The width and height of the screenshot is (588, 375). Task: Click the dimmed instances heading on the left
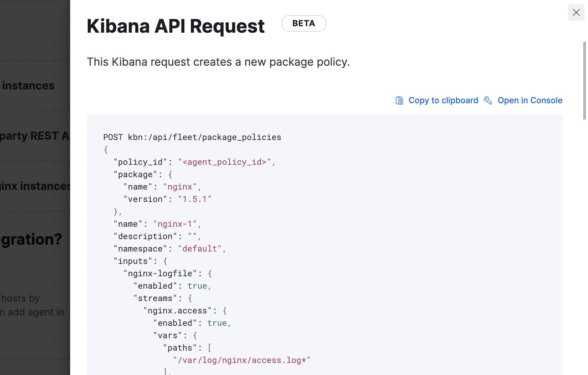[29, 85]
